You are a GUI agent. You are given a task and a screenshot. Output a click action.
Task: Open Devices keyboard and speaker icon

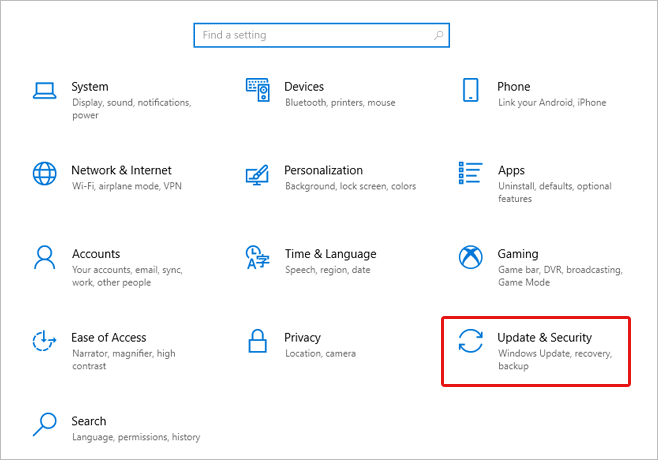258,90
